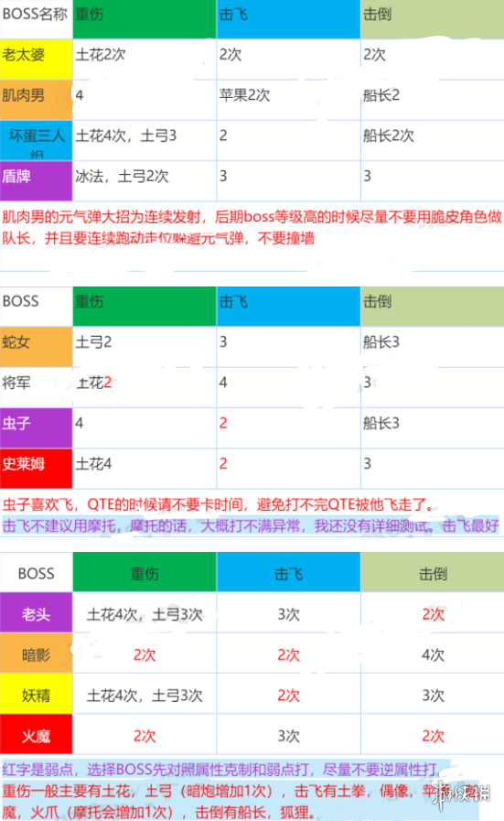Select the 土弓2 cell in 蛇女 row
The height and width of the screenshot is (821, 504).
click(145, 347)
